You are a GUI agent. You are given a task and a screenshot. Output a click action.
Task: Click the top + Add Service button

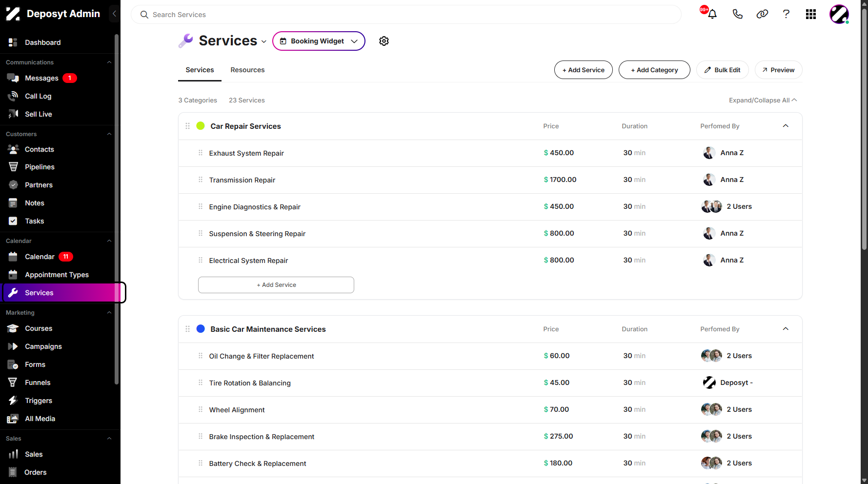pos(583,70)
